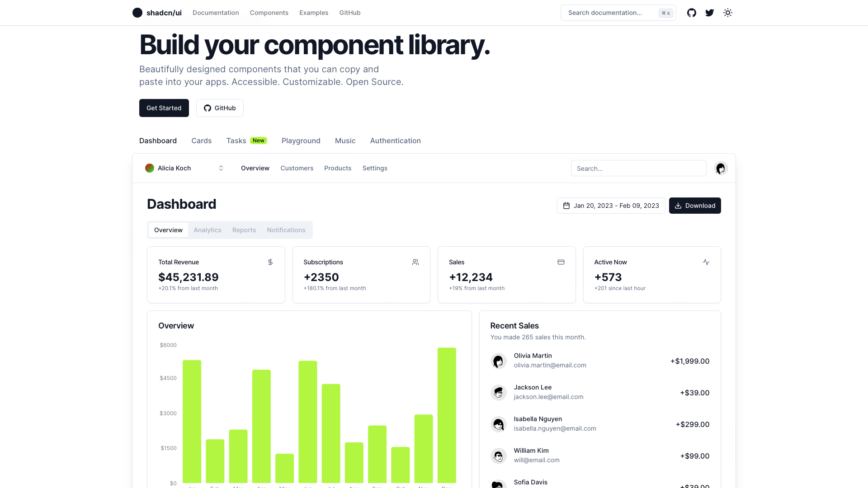This screenshot has height=488, width=868.
Task: Click Jackson Lee's avatar
Action: click(499, 393)
